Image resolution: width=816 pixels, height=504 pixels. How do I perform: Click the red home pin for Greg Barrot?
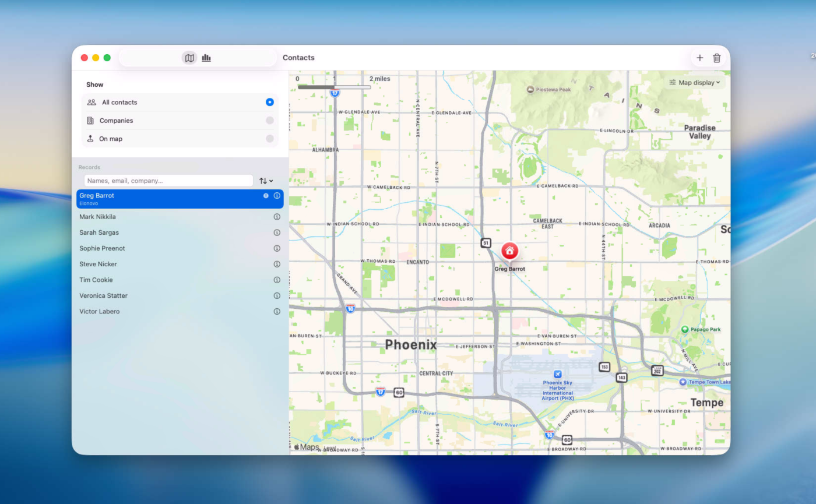point(509,251)
